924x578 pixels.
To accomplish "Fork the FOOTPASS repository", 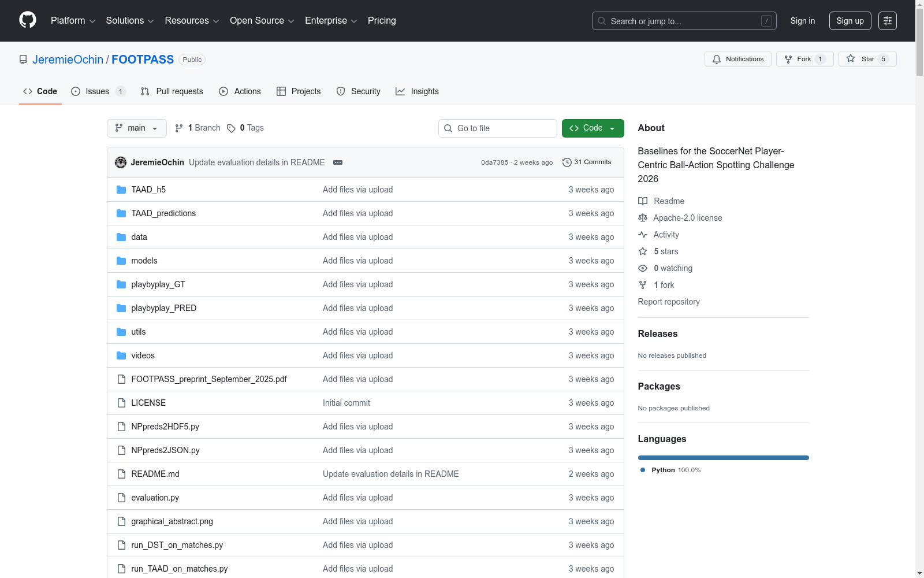I will (x=805, y=59).
